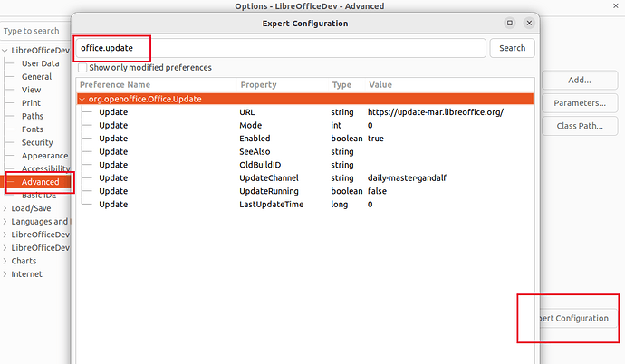
Task: Expand the Charts category
Action: coord(5,261)
